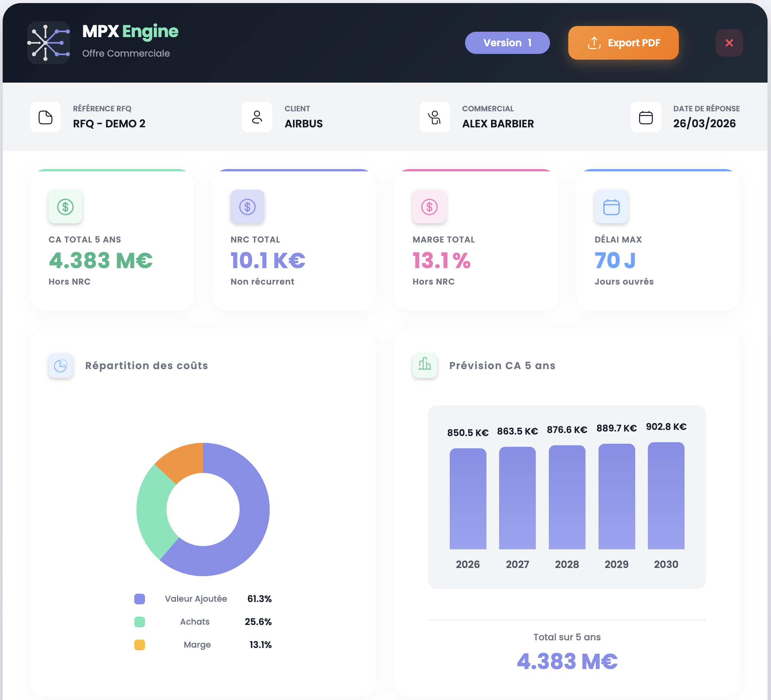Viewport: 771px width, 700px height.
Task: Click the 2030 bar in the forecast chart
Action: click(x=665, y=497)
